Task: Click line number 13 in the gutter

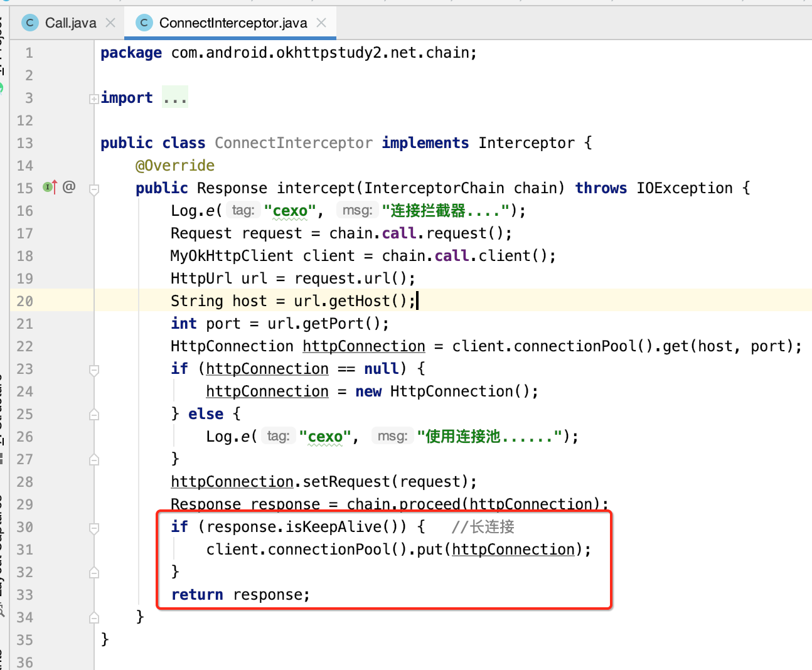Action: (25, 143)
